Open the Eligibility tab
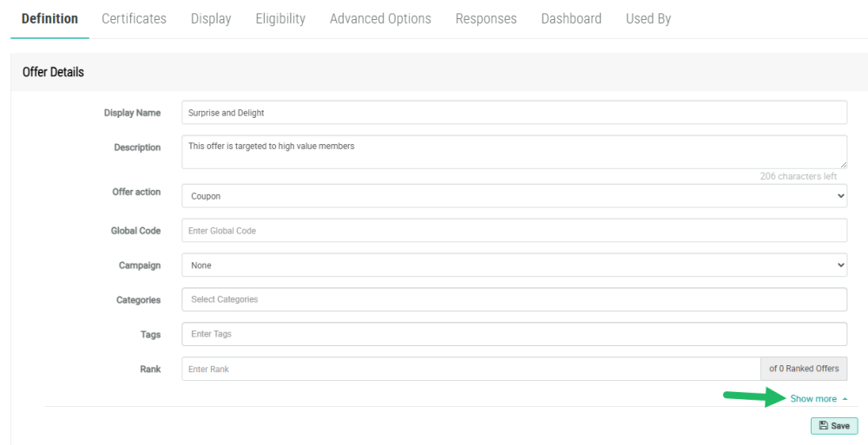The width and height of the screenshot is (868, 445). pos(280,18)
